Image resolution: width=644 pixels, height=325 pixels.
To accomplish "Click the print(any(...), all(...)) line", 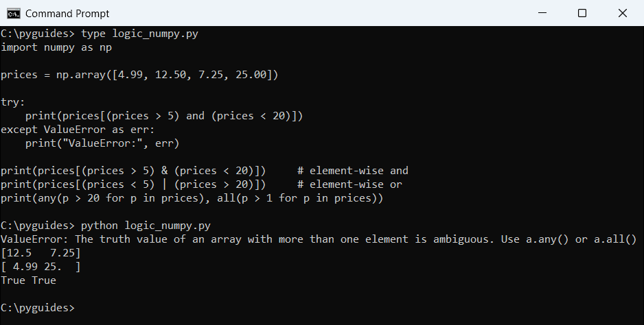I will tap(192, 198).
